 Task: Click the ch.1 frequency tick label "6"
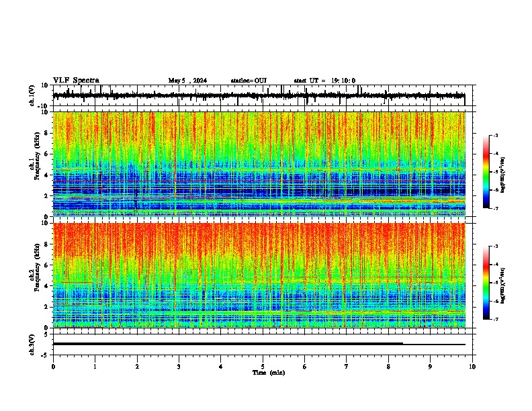[x=46, y=154]
